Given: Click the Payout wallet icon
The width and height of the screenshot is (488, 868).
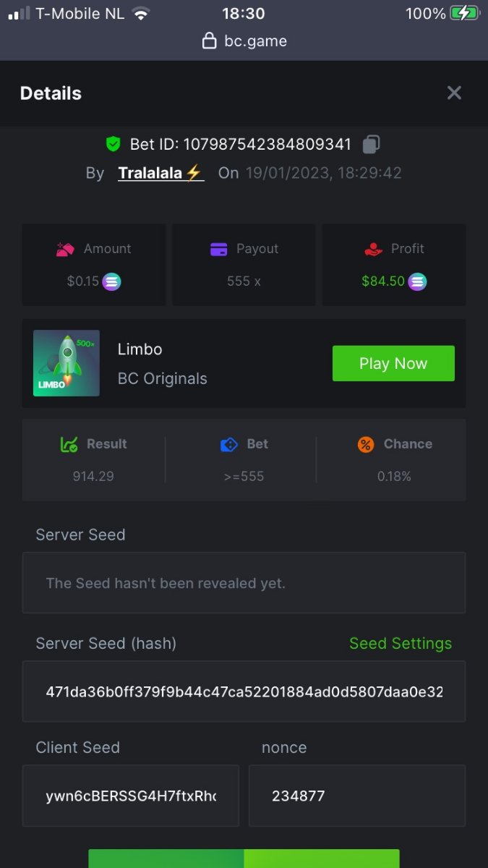Looking at the screenshot, I should pyautogui.click(x=219, y=249).
